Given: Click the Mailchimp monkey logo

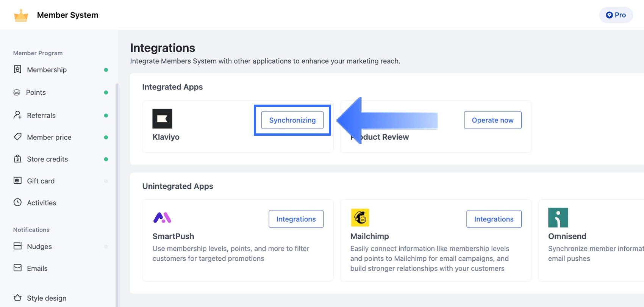Looking at the screenshot, I should pos(360,218).
